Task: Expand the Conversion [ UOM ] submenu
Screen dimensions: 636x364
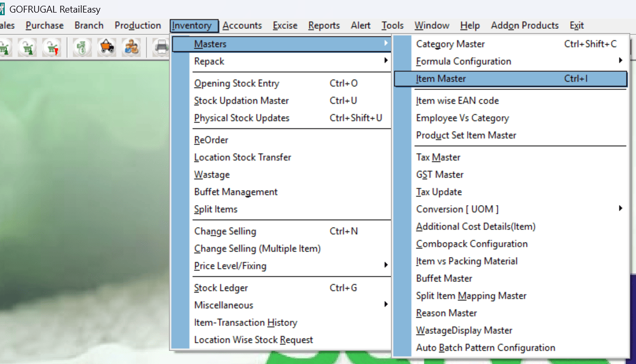Action: (x=621, y=209)
